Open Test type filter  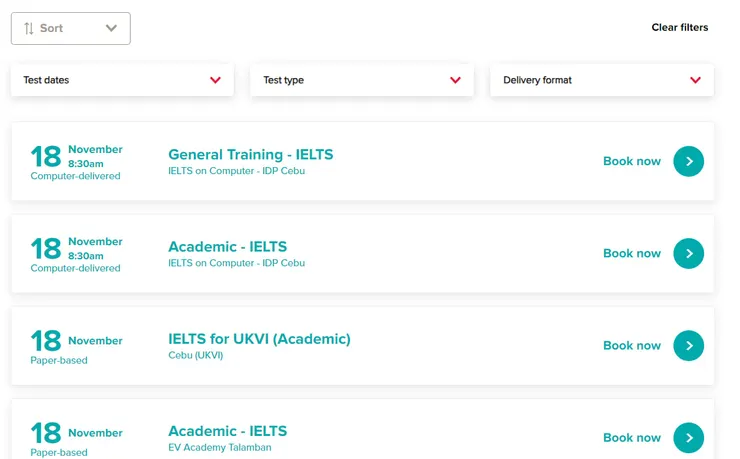pos(362,80)
